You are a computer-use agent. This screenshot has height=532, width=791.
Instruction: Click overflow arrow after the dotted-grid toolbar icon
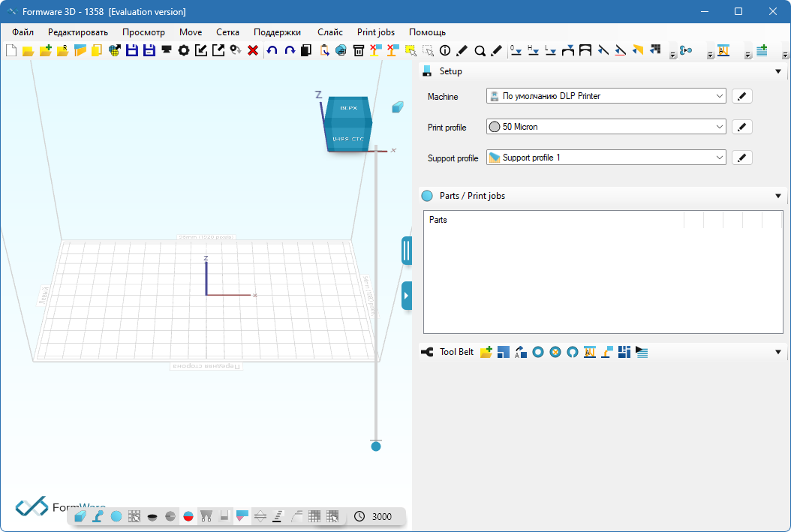pyautogui.click(x=672, y=55)
